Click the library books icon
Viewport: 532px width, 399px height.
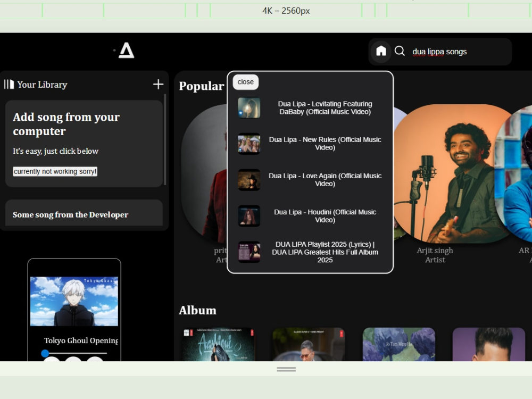point(9,84)
